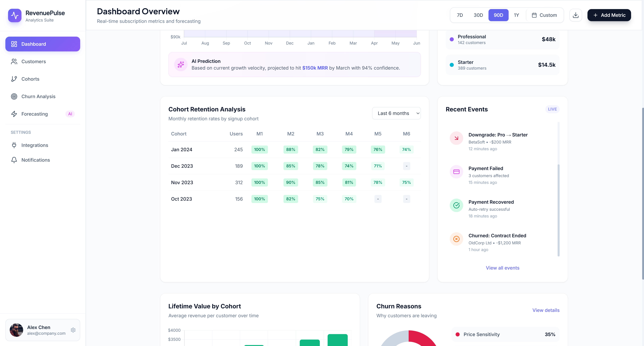The height and width of the screenshot is (346, 644).
Task: Open Notifications via the bell icon
Action: (14, 160)
